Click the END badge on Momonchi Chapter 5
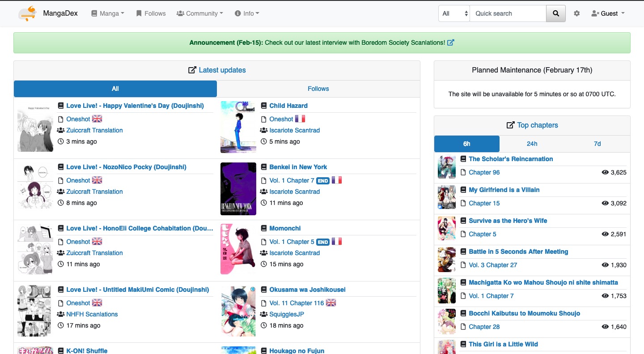The height and width of the screenshot is (354, 644). click(x=323, y=242)
